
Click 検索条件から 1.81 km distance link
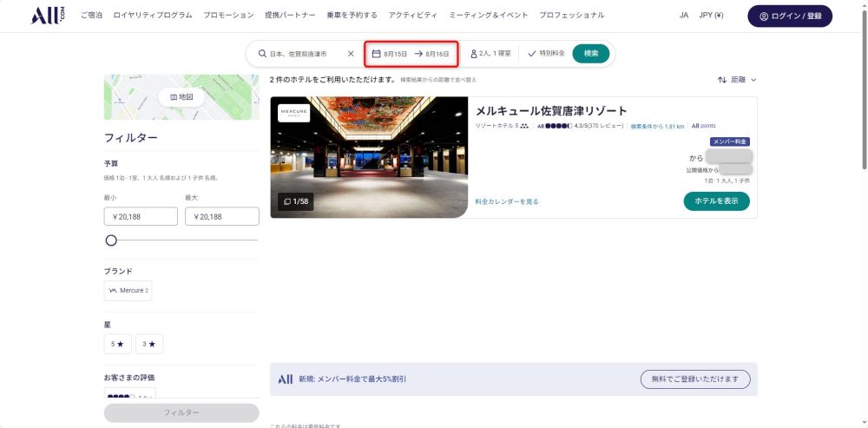coord(657,126)
